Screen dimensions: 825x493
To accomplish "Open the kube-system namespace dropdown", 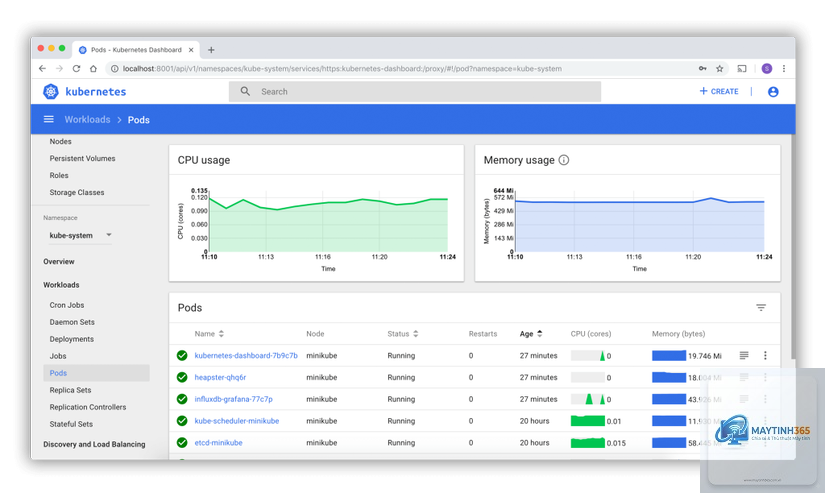I will pyautogui.click(x=80, y=235).
